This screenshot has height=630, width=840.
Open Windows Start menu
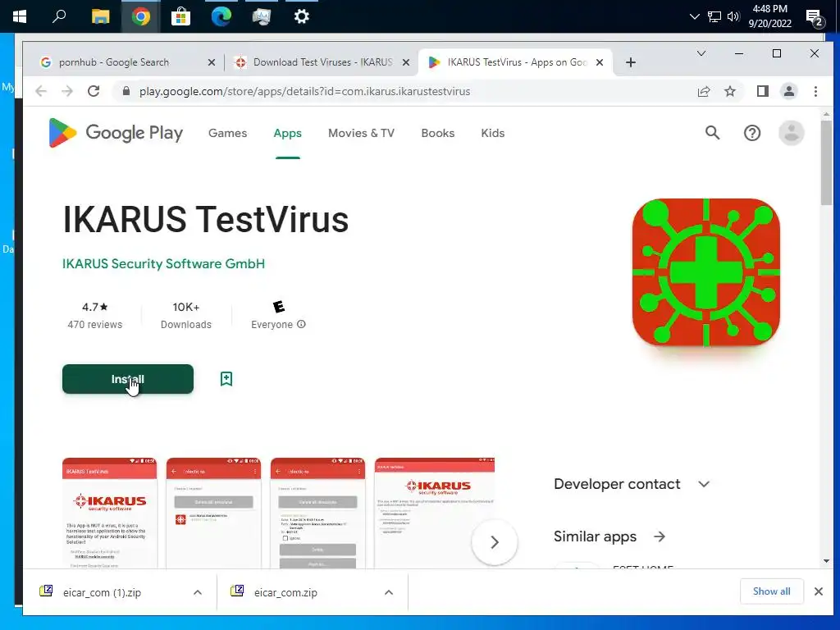pyautogui.click(x=20, y=16)
